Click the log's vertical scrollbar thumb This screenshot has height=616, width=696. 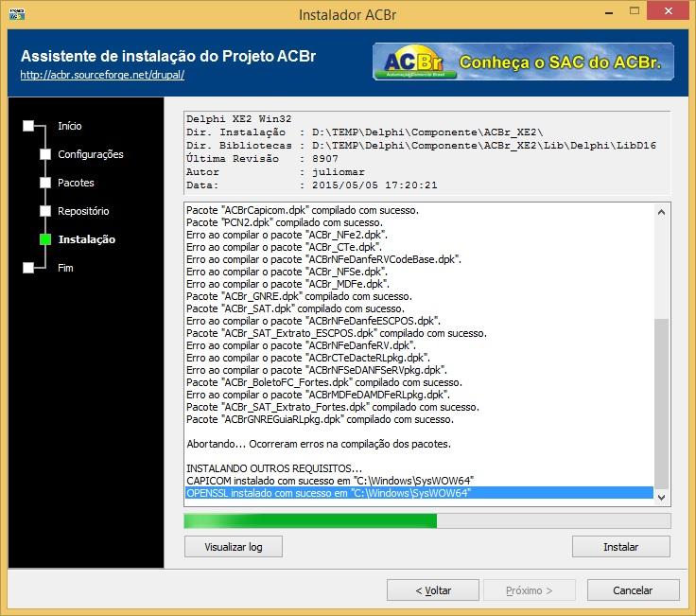click(x=661, y=404)
